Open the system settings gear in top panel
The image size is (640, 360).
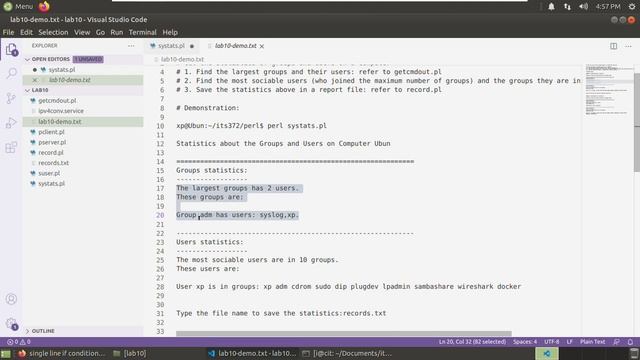click(632, 7)
